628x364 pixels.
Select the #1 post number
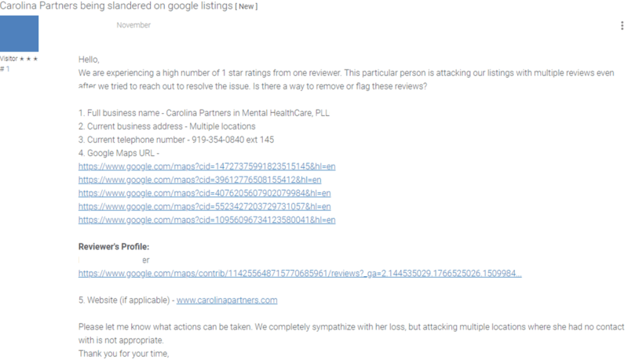pos(5,69)
